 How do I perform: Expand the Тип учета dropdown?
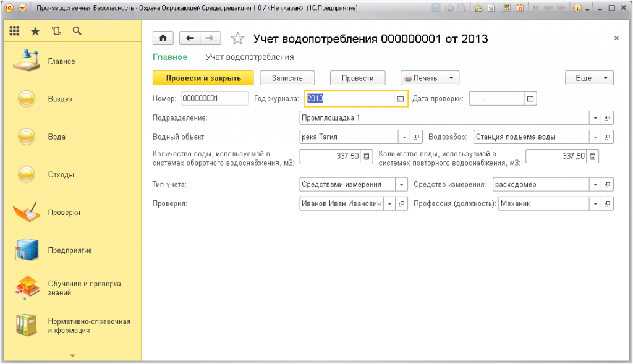(x=402, y=184)
